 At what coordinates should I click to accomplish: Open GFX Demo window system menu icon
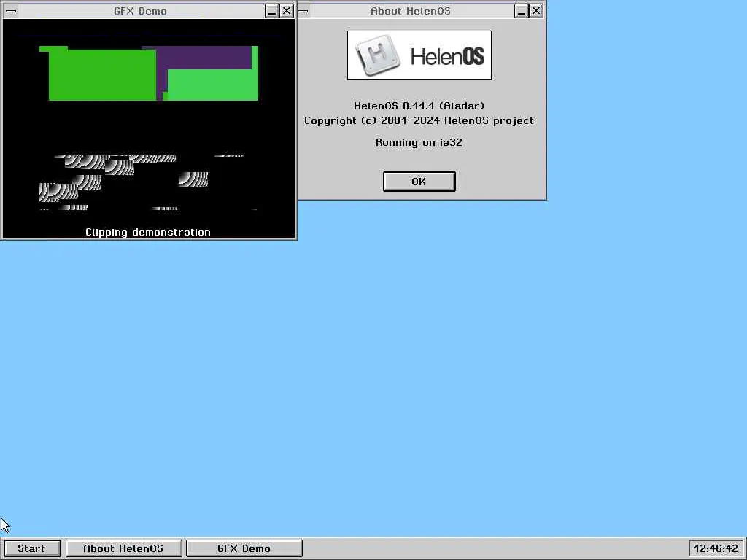pyautogui.click(x=11, y=11)
